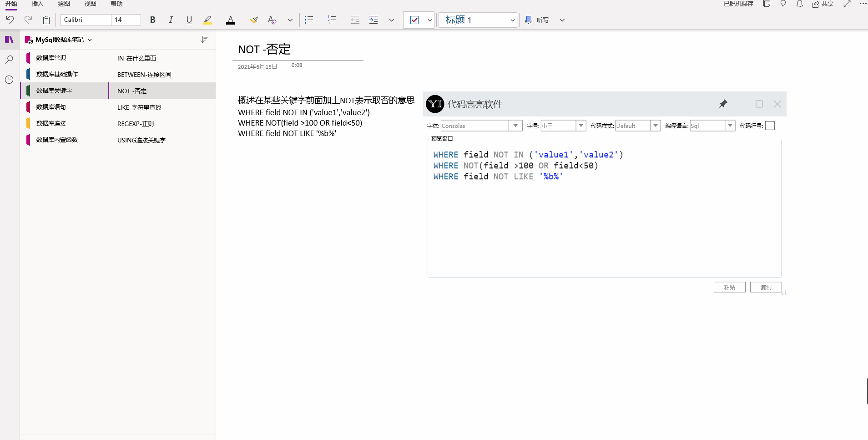Pick the yellow highlight color swatch

point(207,20)
